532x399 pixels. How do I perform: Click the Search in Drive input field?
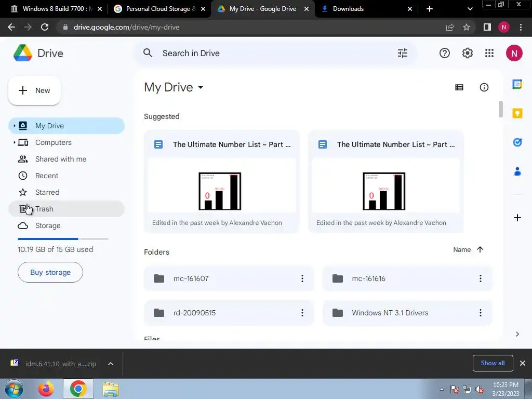coord(275,53)
